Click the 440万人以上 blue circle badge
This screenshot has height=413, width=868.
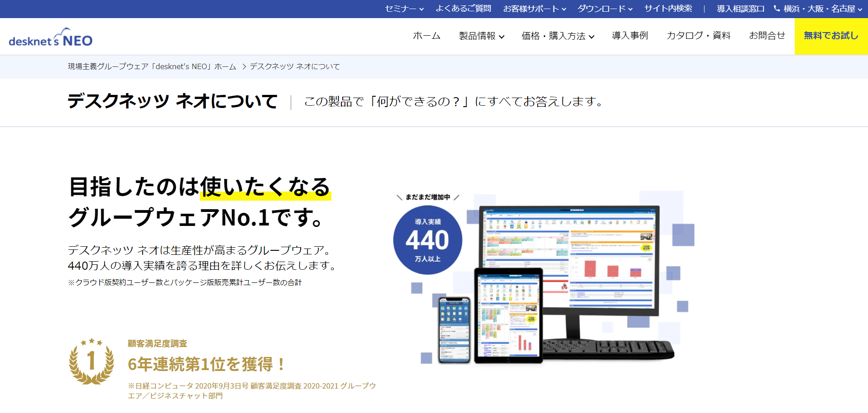428,240
